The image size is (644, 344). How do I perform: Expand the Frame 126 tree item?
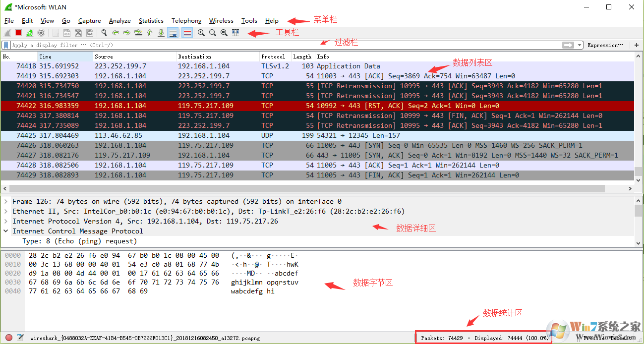(x=5, y=201)
